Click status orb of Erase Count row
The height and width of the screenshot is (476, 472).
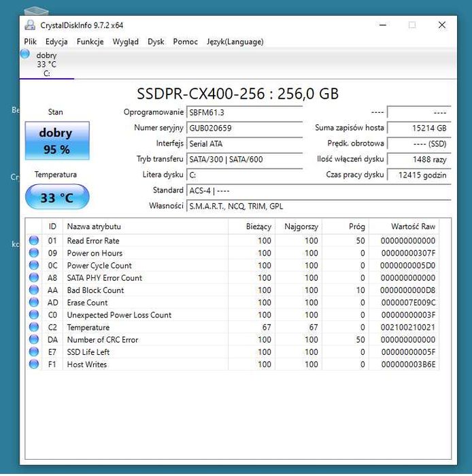34,303
